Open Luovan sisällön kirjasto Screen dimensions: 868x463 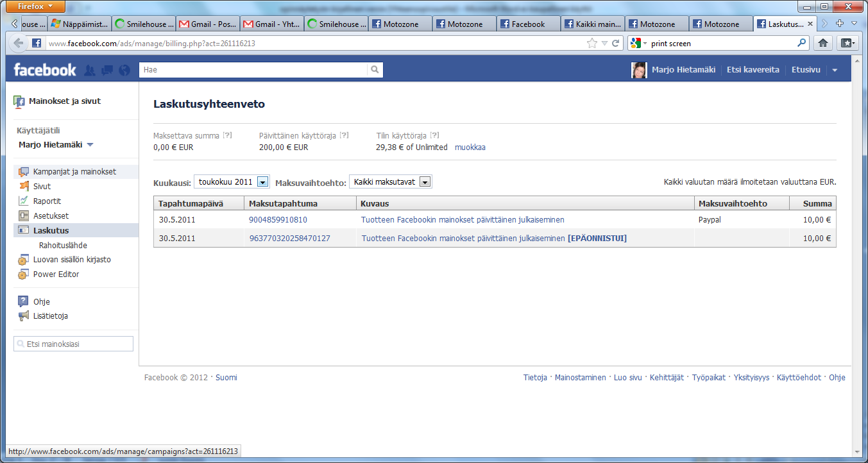click(x=72, y=260)
